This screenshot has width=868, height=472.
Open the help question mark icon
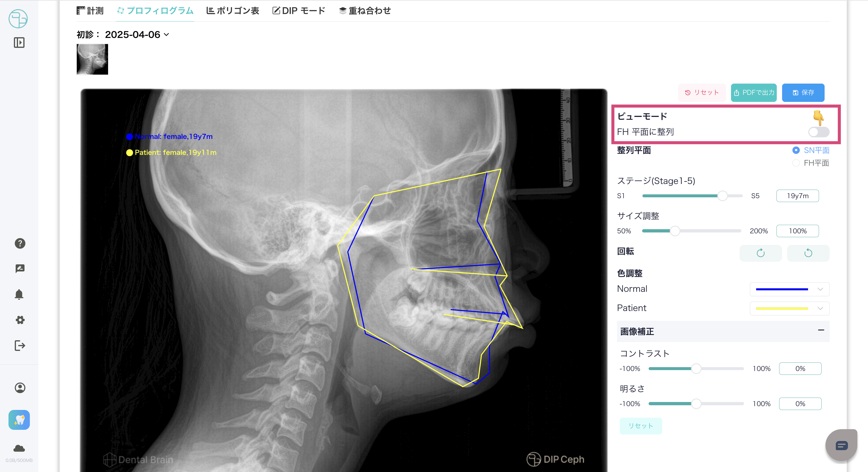[20, 243]
